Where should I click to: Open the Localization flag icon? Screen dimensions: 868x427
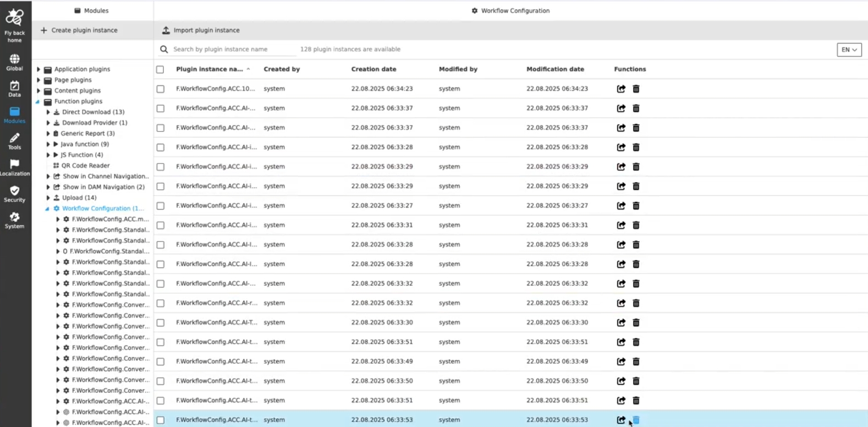[x=15, y=165]
